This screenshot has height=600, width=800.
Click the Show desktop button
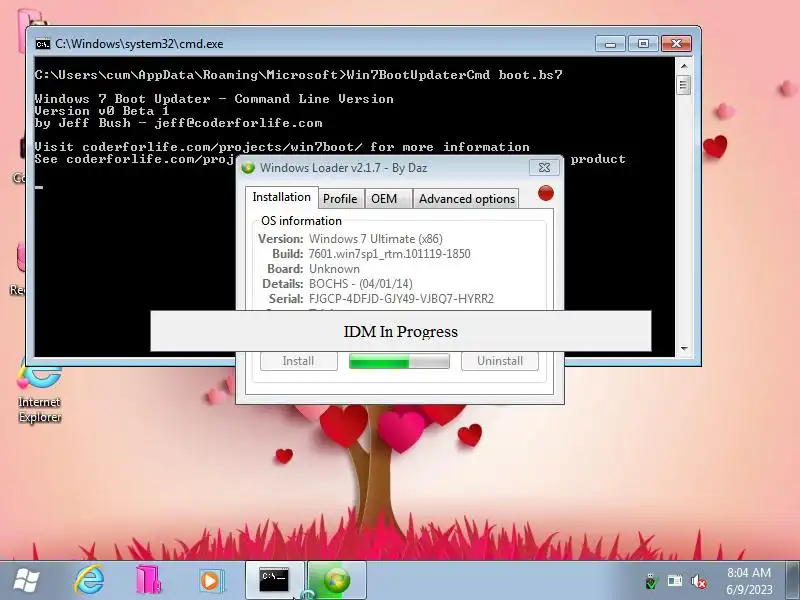[792, 581]
